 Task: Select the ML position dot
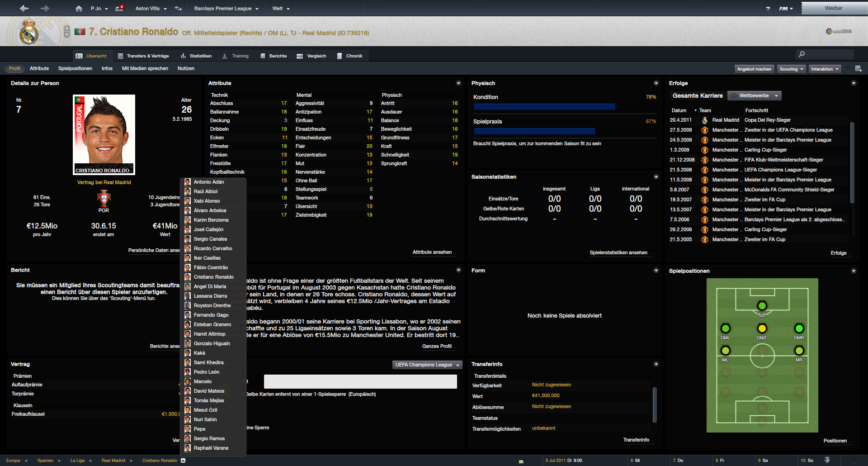point(726,351)
